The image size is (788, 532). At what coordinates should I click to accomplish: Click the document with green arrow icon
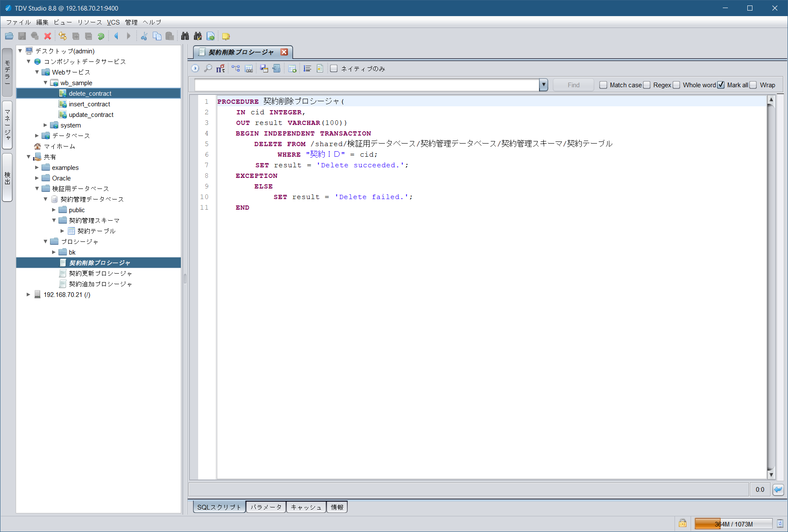(210, 36)
